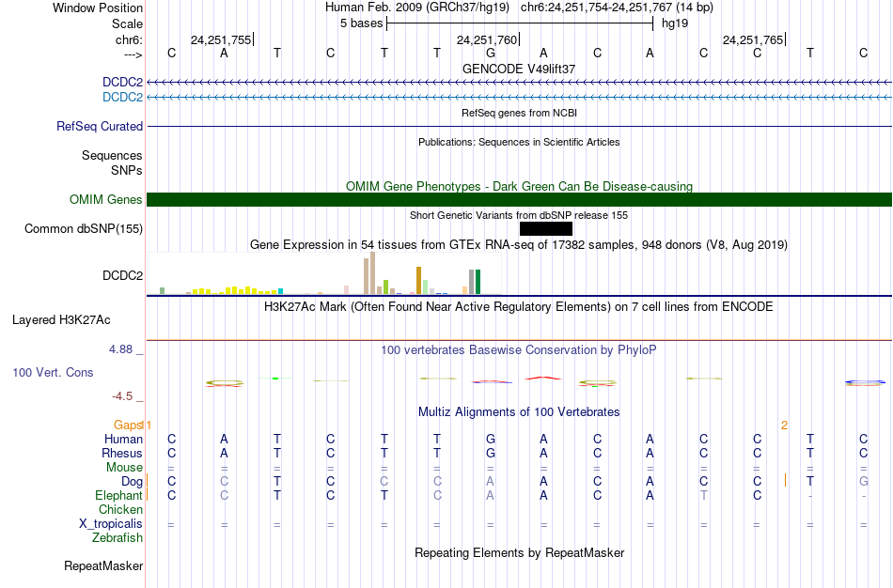Click the Scale label
The image size is (893, 588).
(128, 23)
